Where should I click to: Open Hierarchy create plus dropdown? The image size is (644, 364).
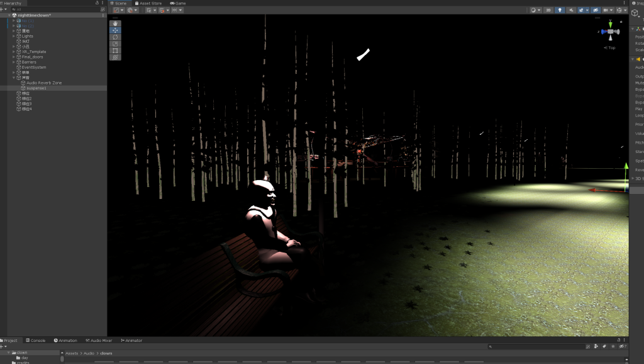click(x=3, y=9)
